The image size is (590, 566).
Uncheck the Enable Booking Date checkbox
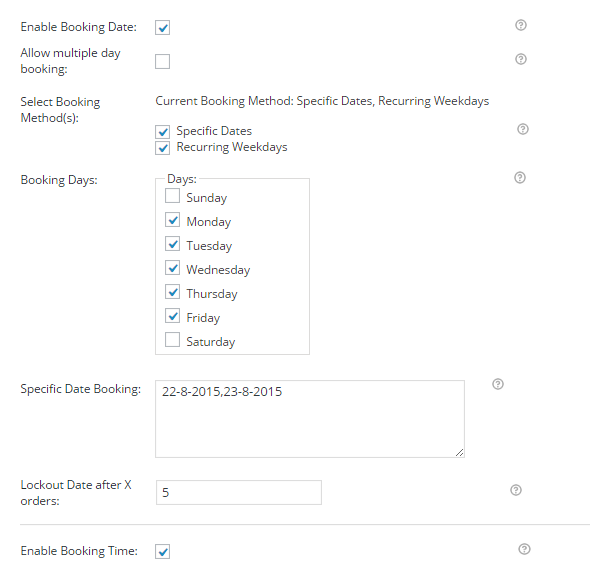tap(163, 27)
